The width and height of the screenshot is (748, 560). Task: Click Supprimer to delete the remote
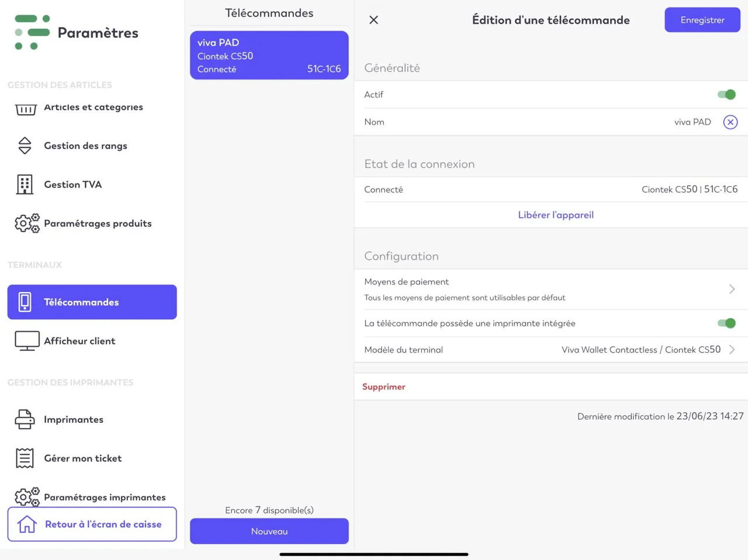384,387
